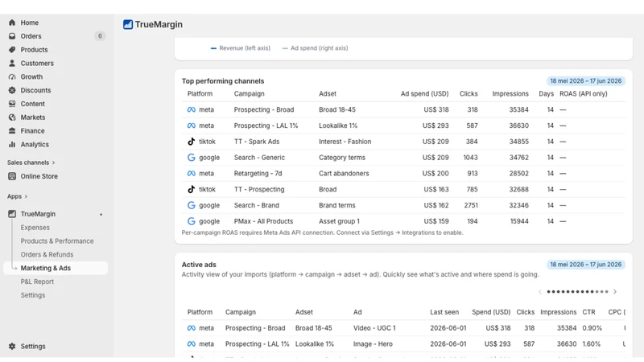Click the Home icon in sidebar

(12, 23)
